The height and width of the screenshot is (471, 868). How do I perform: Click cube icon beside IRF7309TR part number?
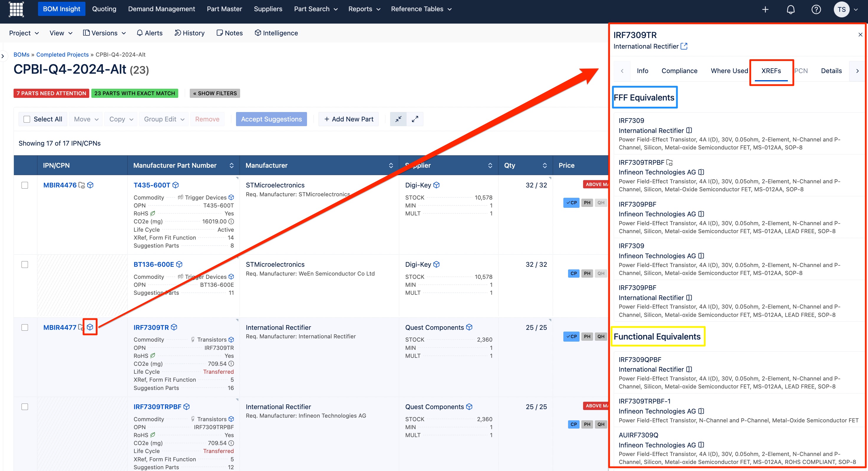click(174, 327)
